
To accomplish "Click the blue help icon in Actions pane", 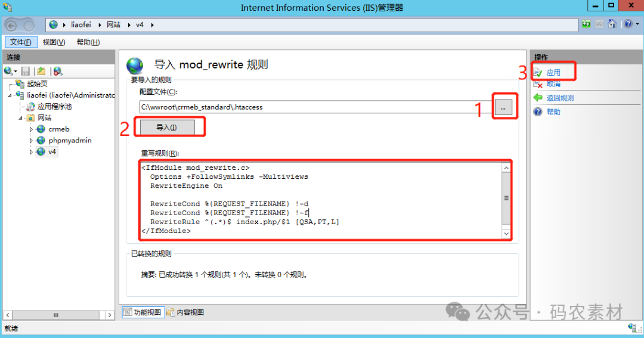I will point(538,111).
